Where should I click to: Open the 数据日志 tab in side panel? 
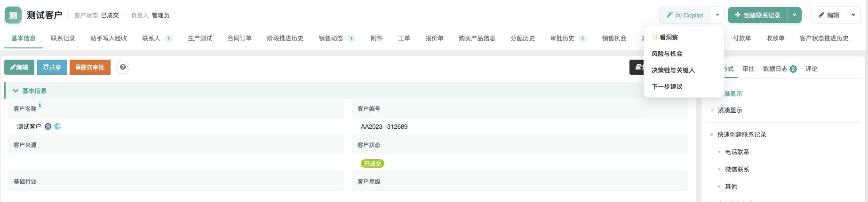tap(780, 69)
